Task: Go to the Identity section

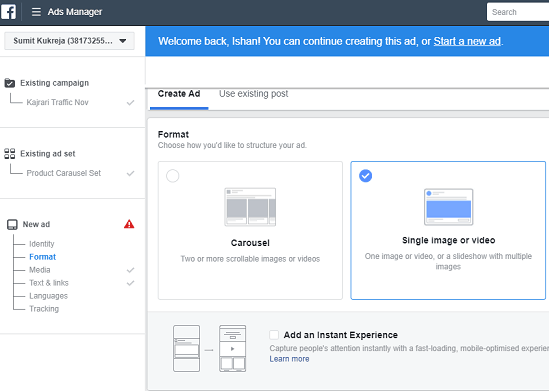Action: (42, 244)
